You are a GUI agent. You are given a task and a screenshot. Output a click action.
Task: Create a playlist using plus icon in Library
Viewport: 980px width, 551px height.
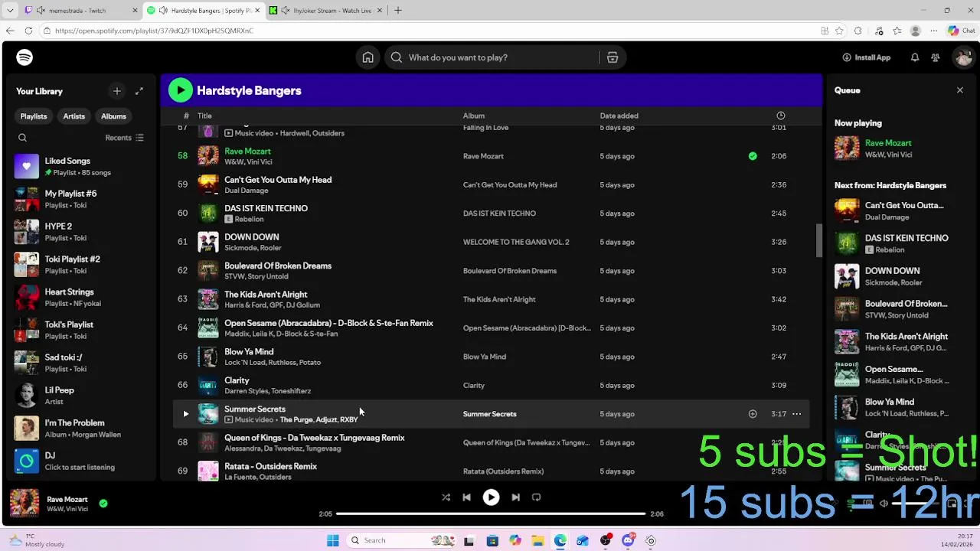click(117, 91)
